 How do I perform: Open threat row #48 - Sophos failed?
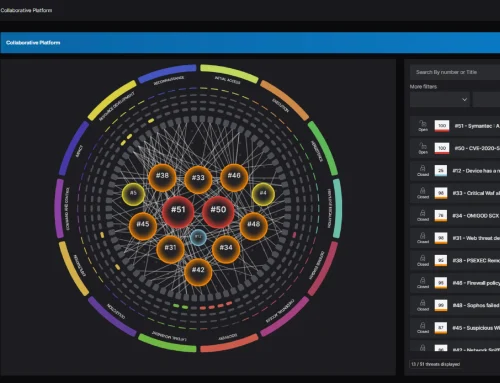455,305
